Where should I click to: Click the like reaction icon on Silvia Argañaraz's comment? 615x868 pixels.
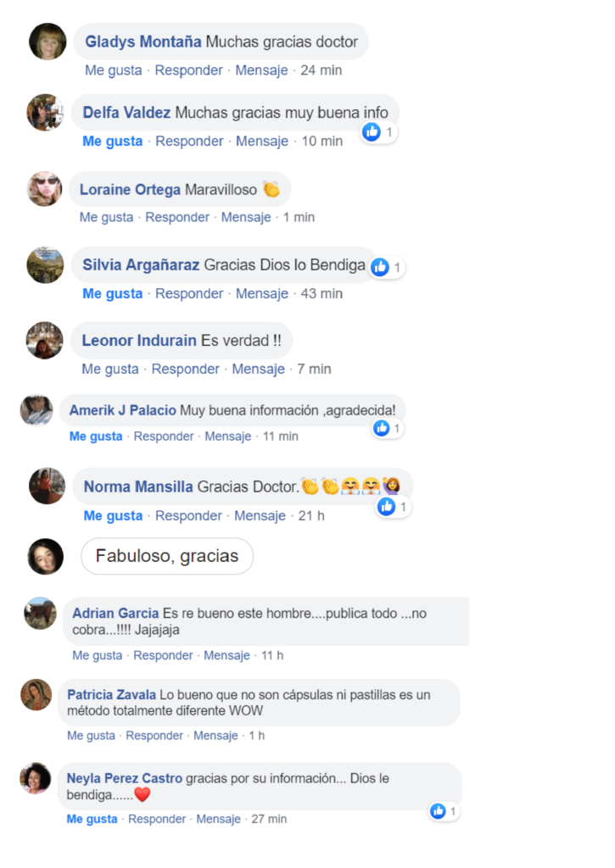click(x=380, y=267)
